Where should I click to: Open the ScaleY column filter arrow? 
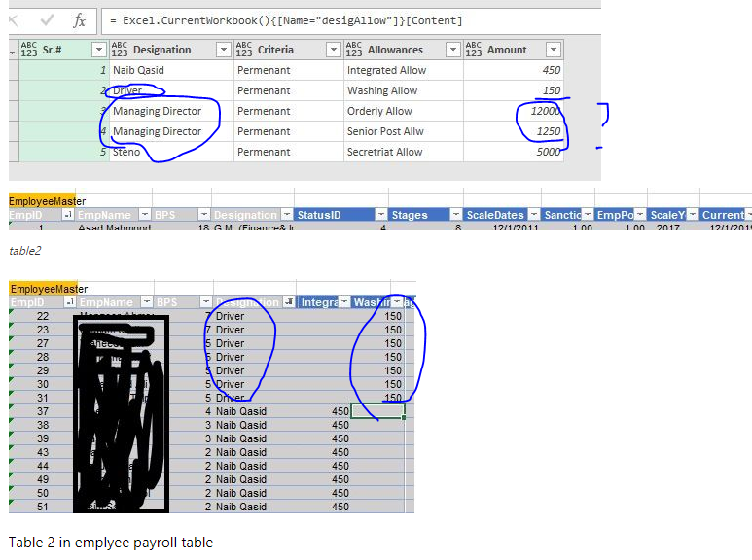click(x=692, y=214)
